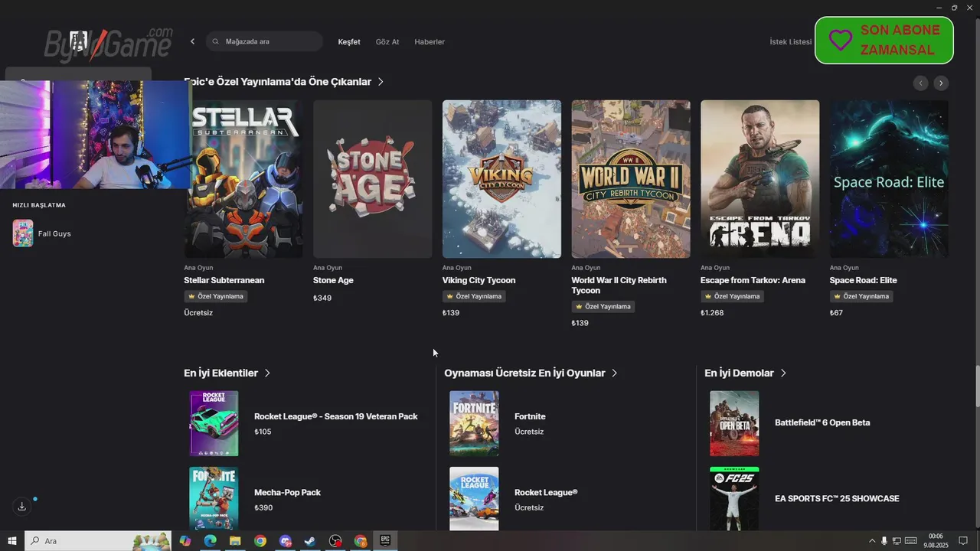980x551 pixels.
Task: Show hidden system tray icons
Action: (871, 541)
